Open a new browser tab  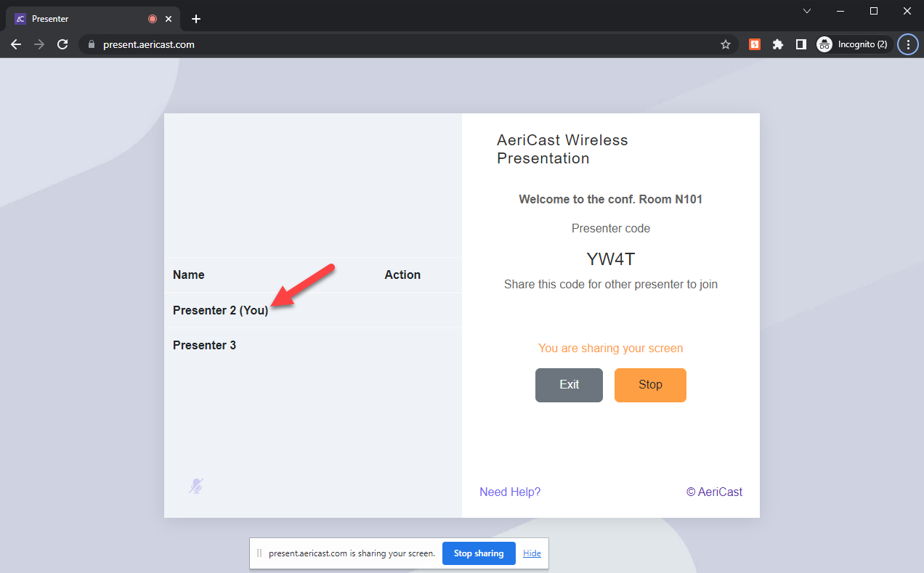(195, 19)
